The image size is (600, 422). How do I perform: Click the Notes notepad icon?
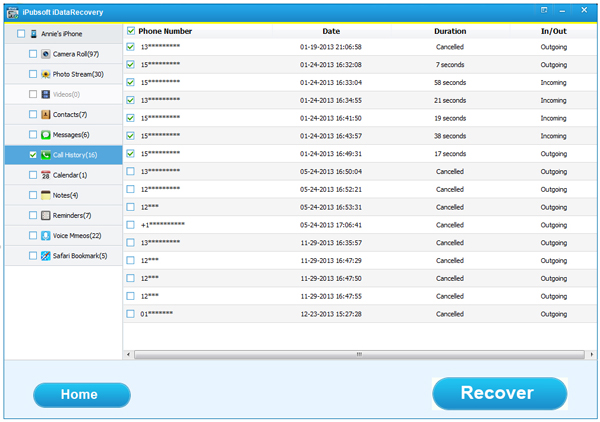[46, 195]
